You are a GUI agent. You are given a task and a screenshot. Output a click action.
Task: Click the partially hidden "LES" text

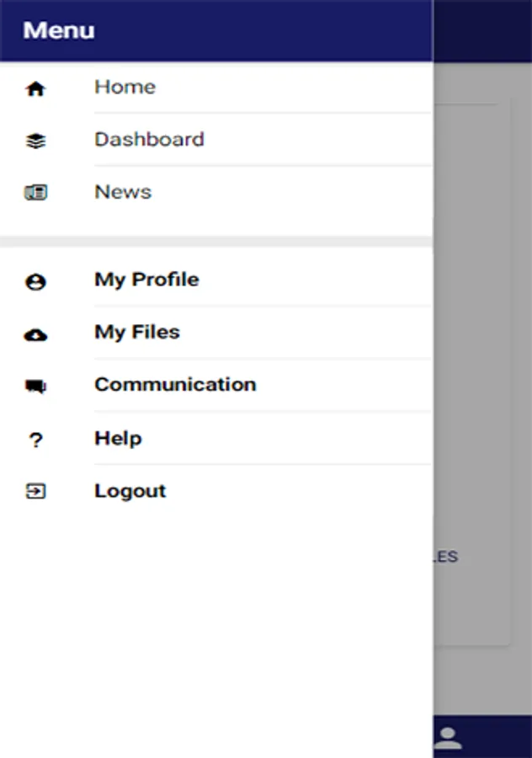pyautogui.click(x=446, y=557)
